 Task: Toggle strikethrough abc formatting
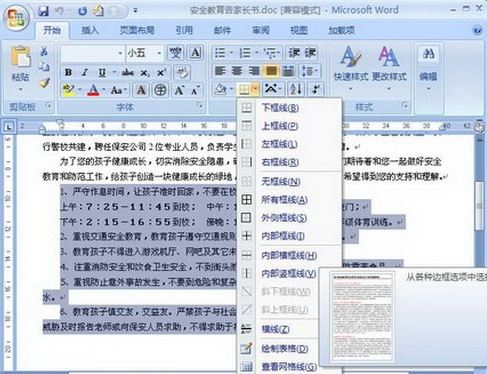pos(128,72)
